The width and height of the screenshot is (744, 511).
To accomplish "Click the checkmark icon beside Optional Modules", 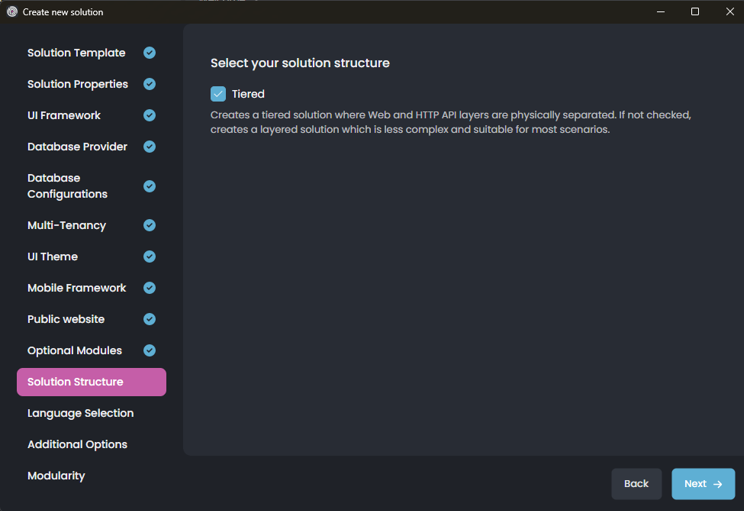I will coord(149,350).
